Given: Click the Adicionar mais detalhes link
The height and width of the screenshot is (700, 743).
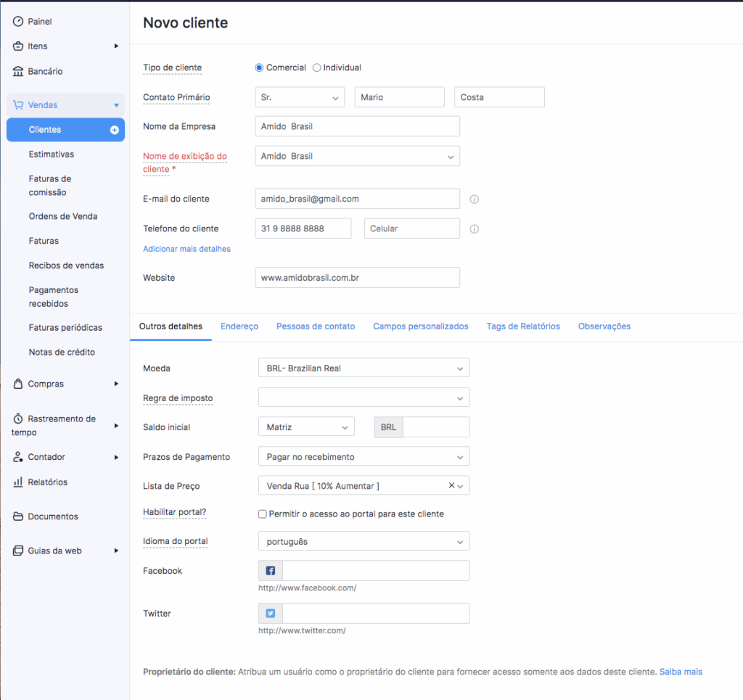Looking at the screenshot, I should click(186, 249).
